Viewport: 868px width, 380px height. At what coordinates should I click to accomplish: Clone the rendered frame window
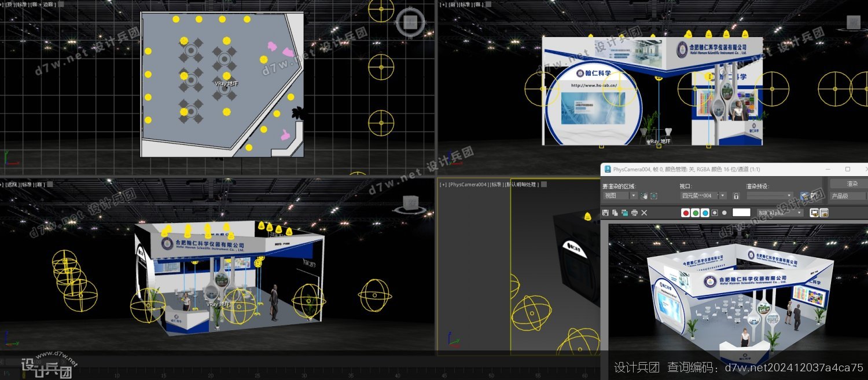pos(625,213)
